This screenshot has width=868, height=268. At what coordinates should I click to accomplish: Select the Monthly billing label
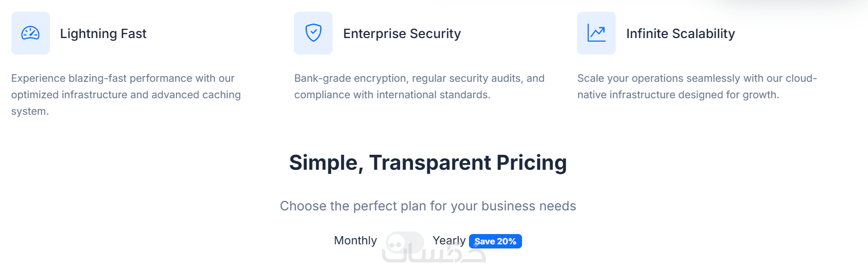(x=355, y=241)
